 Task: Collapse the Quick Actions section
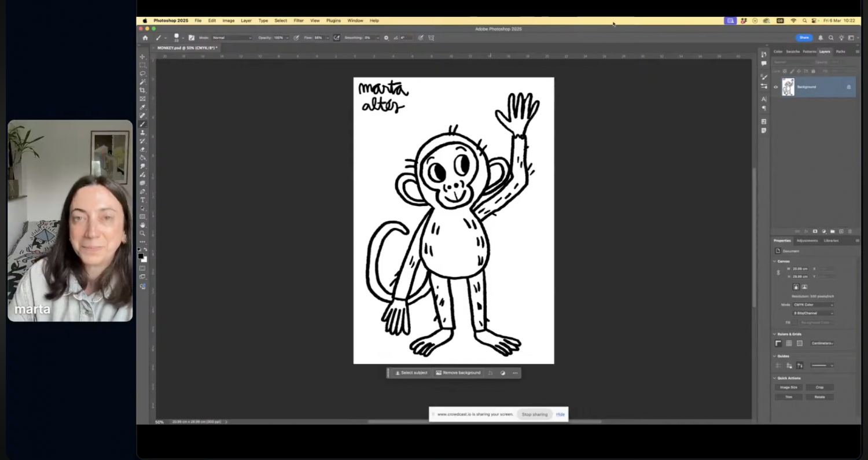coord(775,378)
